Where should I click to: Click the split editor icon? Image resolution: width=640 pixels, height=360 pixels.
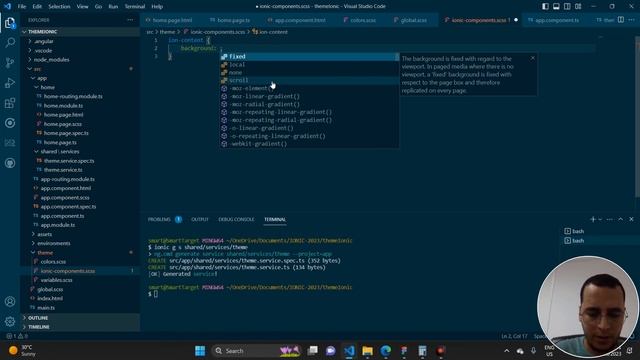[620, 20]
